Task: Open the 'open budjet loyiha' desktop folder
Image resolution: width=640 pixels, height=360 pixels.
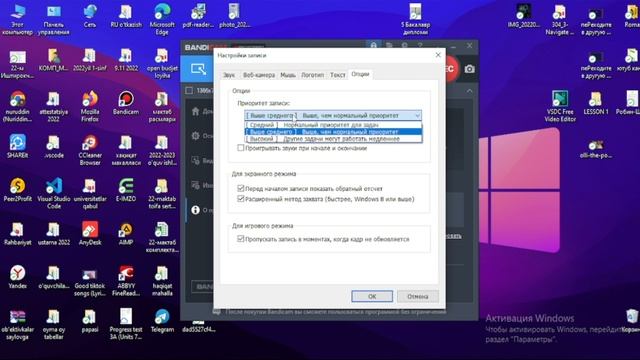Action: [x=162, y=63]
